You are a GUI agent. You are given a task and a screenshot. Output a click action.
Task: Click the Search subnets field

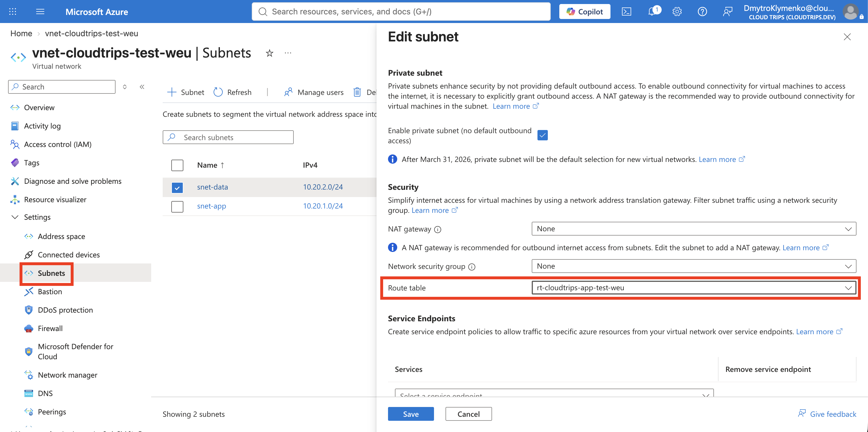(x=228, y=137)
